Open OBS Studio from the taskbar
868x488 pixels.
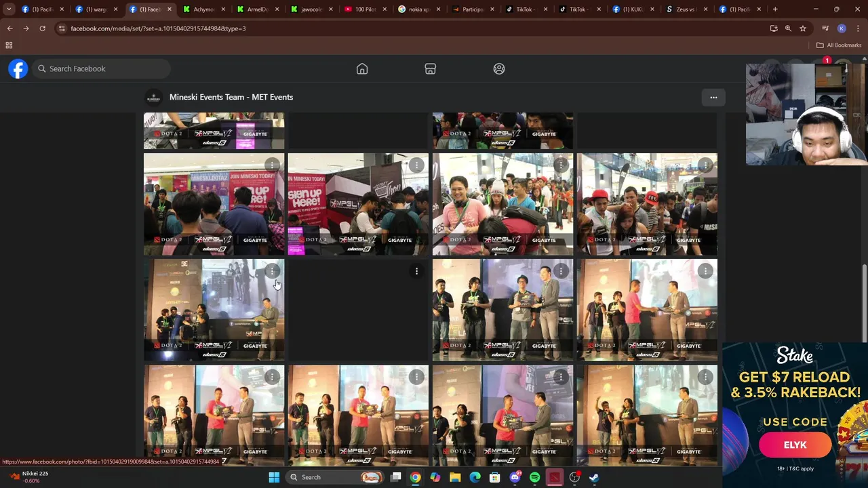point(574,477)
